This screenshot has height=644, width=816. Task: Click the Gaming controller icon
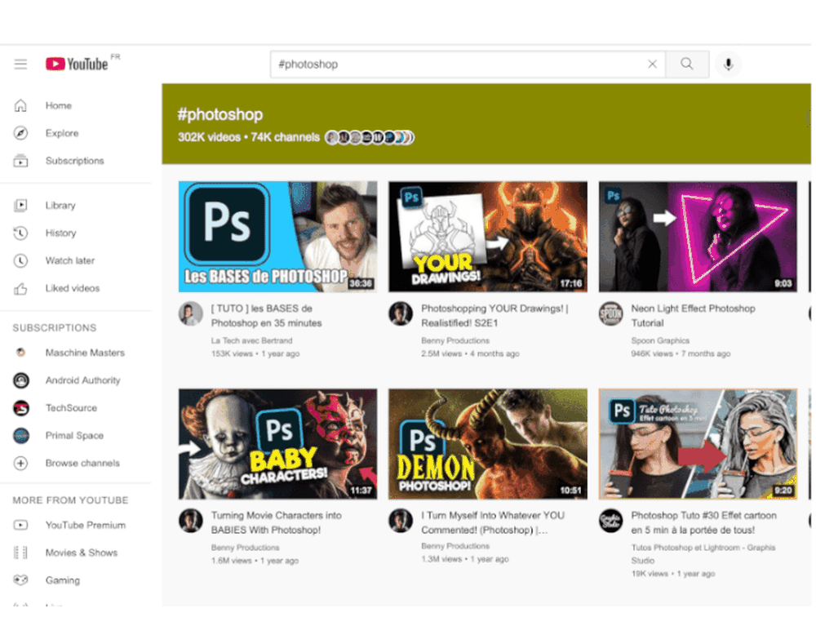click(21, 580)
